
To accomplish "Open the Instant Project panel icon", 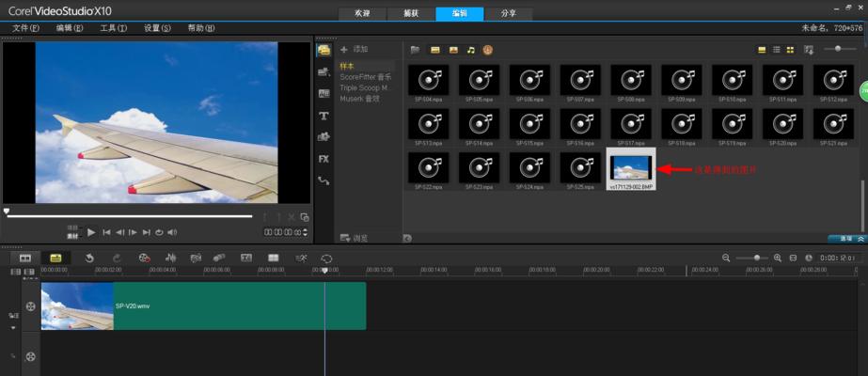I will coord(324,71).
